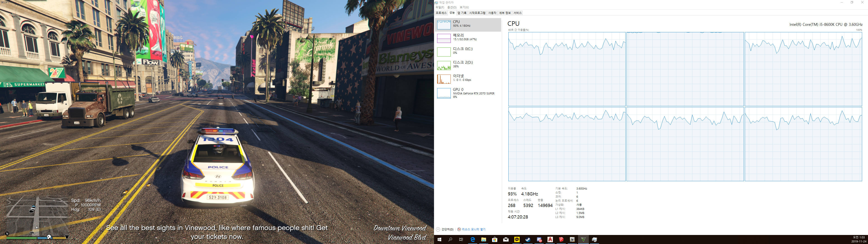868x244 pixels.
Task: Open 리소스 모니터 열기 link
Action: [x=474, y=230]
